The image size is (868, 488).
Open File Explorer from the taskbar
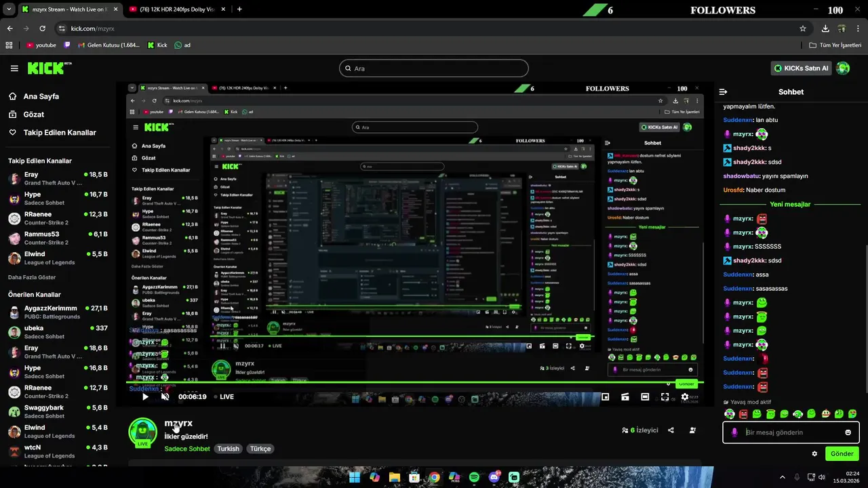coord(394,477)
